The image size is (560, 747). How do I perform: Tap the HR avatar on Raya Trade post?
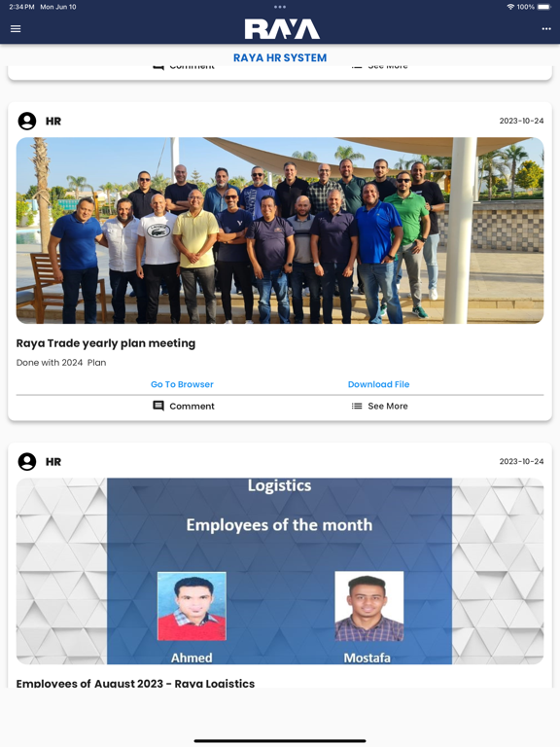point(27,121)
